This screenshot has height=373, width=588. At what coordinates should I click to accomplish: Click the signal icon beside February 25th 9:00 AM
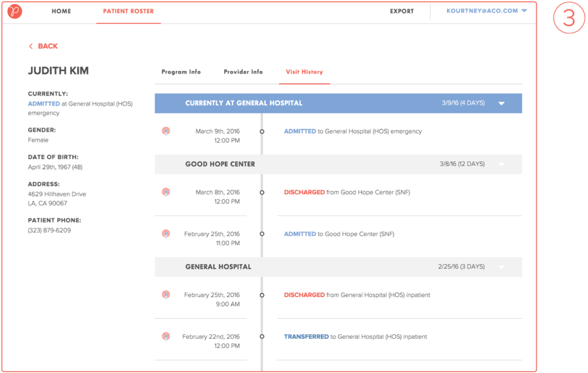(x=166, y=295)
